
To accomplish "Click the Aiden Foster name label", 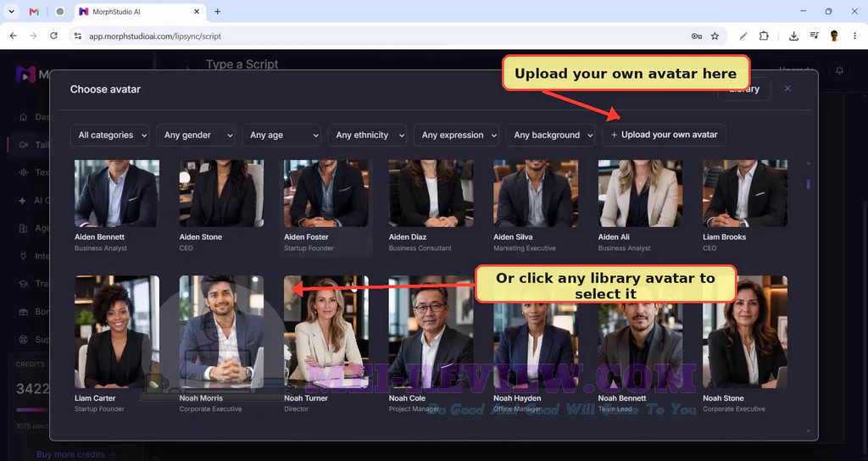I will coord(306,237).
